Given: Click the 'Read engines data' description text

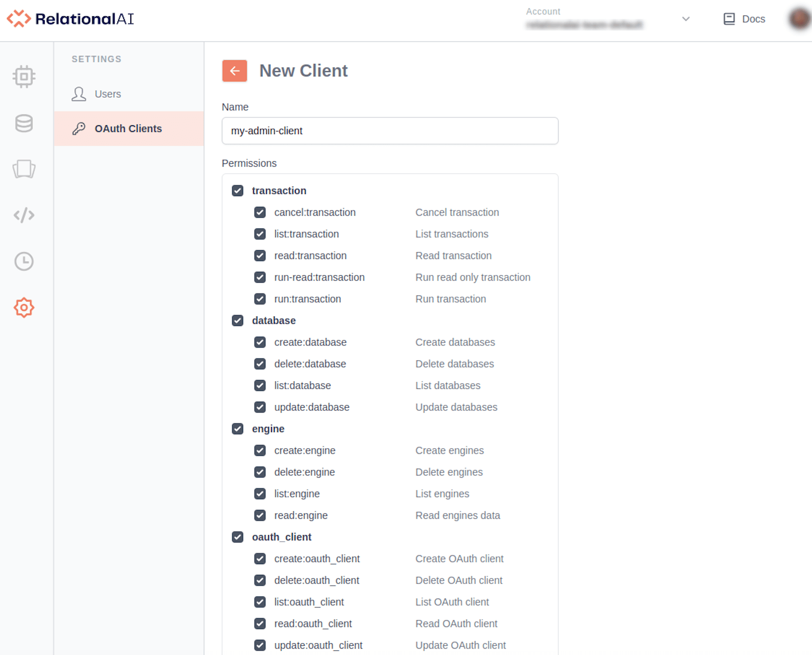Looking at the screenshot, I should click(x=457, y=515).
